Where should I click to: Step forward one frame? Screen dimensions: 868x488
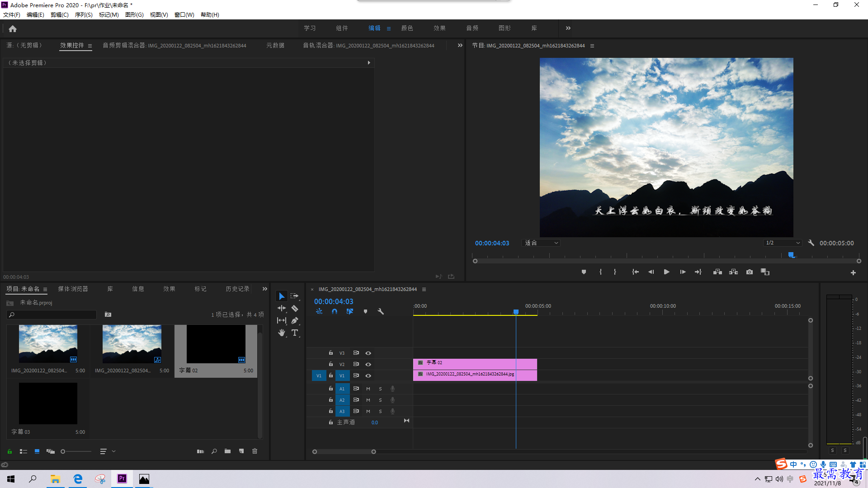(683, 272)
